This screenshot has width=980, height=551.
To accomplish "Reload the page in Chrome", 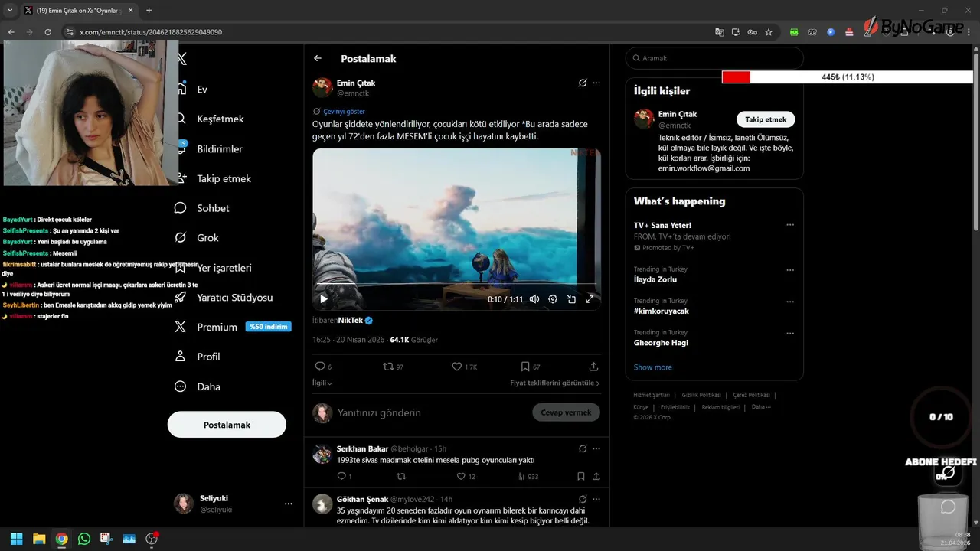I will (x=47, y=32).
